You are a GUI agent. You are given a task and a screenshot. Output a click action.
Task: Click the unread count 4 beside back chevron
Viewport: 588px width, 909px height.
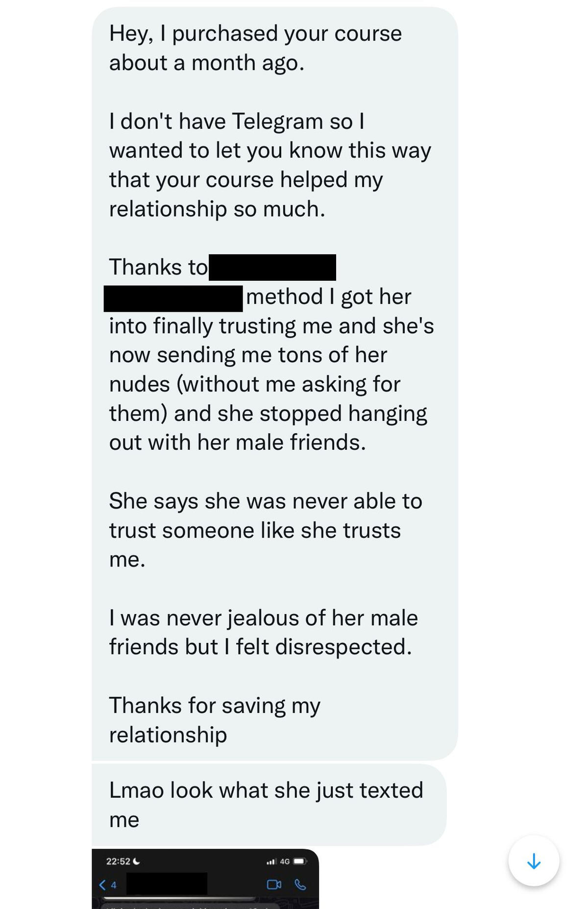coord(114,885)
